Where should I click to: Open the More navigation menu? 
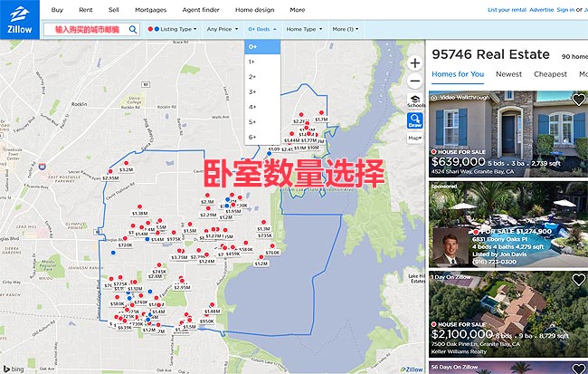coord(298,10)
